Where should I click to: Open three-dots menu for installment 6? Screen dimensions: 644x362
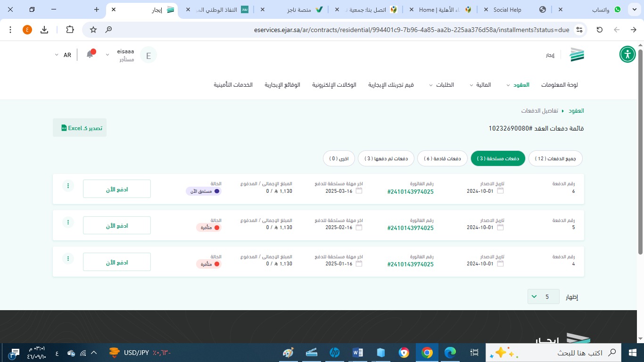click(68, 186)
